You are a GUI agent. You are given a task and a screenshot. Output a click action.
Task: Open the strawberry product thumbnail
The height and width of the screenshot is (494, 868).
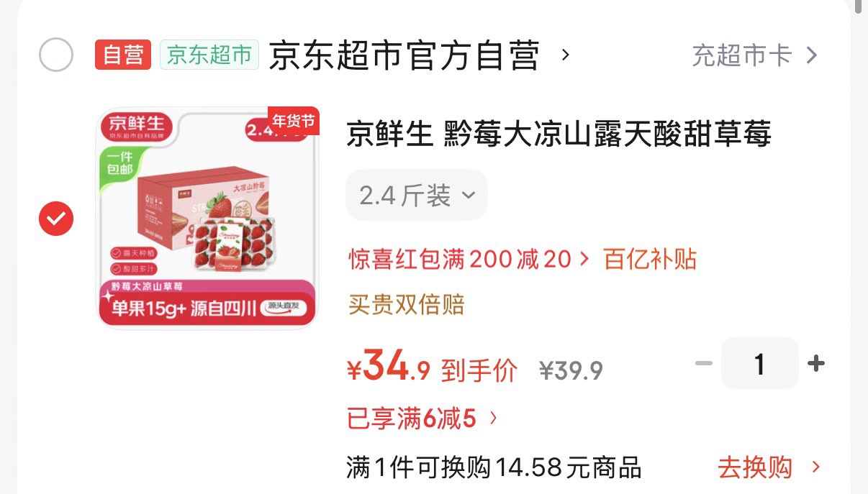pyautogui.click(x=207, y=218)
